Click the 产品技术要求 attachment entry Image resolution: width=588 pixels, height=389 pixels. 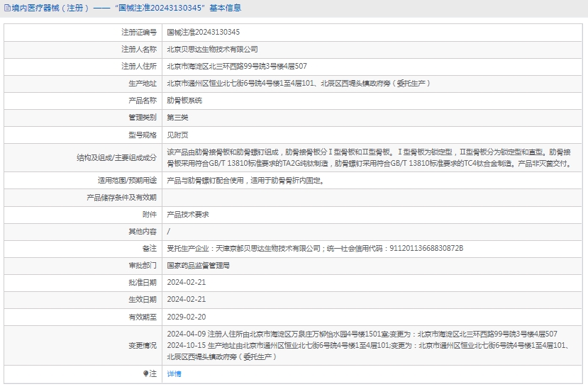(x=187, y=214)
